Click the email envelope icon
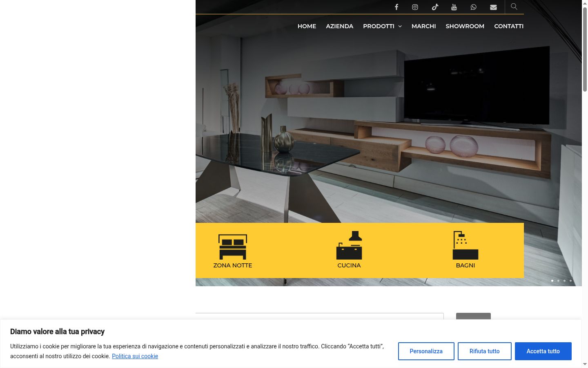 [493, 7]
